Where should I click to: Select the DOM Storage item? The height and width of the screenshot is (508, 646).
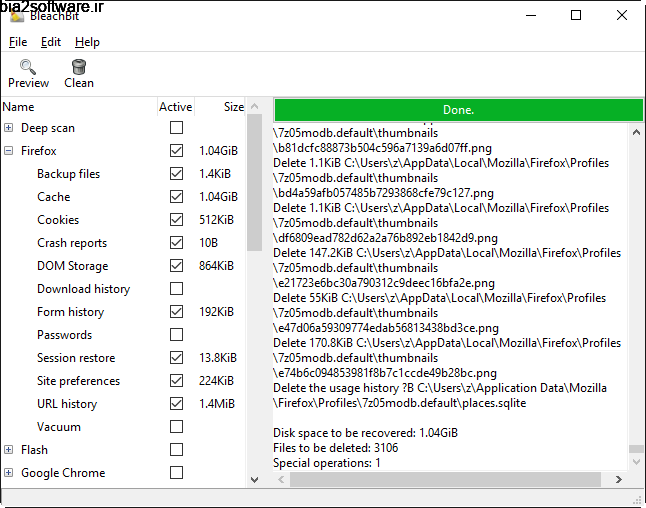73,266
